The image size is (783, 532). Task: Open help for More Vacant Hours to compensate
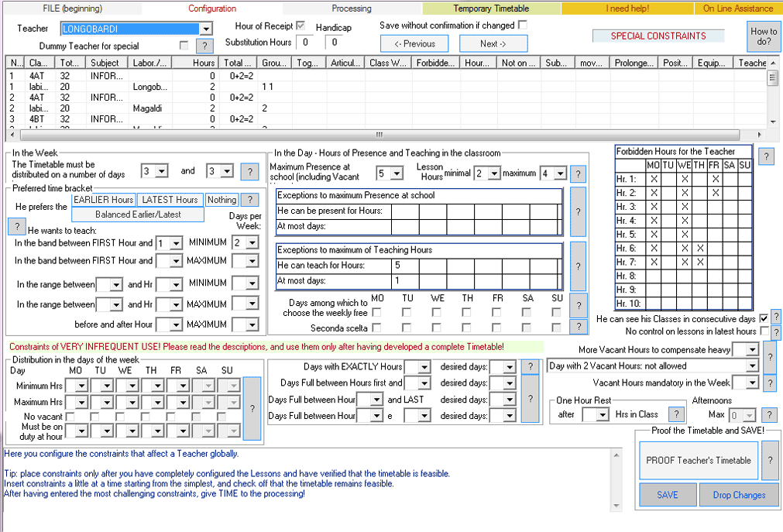[x=770, y=357]
